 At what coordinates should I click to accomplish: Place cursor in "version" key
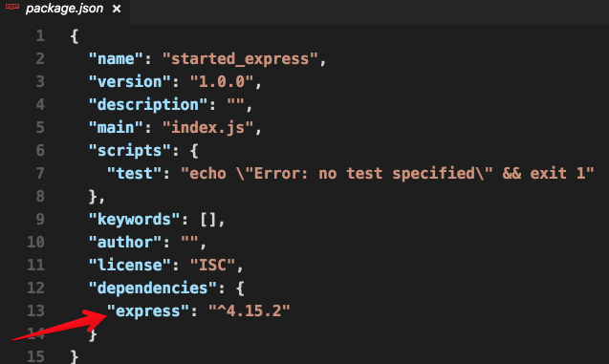click(x=130, y=82)
